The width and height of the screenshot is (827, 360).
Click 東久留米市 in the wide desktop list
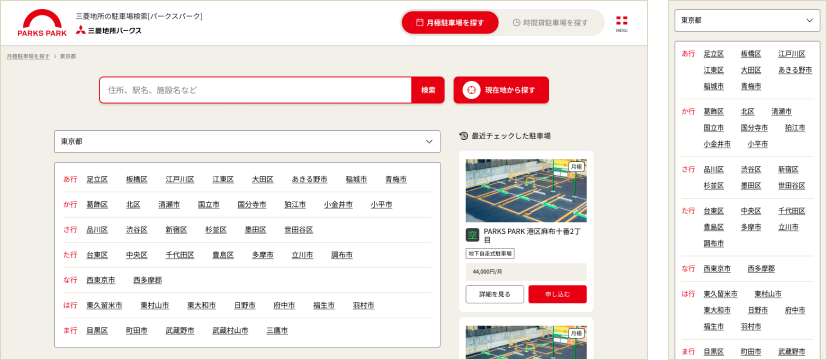click(x=104, y=306)
